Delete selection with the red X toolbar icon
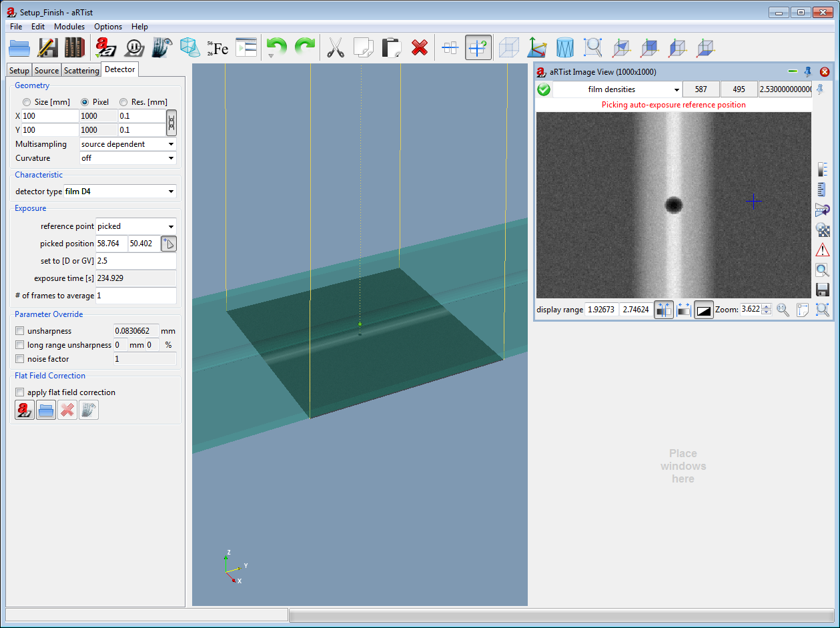The height and width of the screenshot is (628, 840). 419,48
